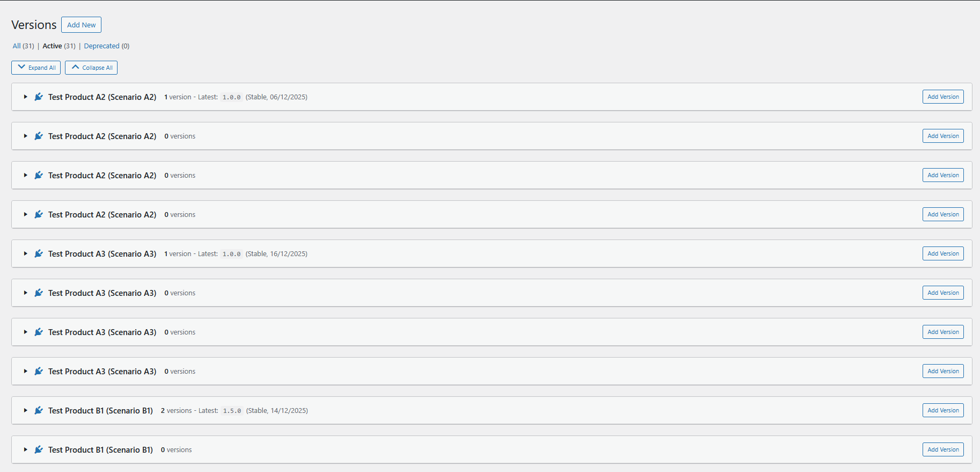Click the 1.0.0 badge on first A2 row

tap(231, 97)
